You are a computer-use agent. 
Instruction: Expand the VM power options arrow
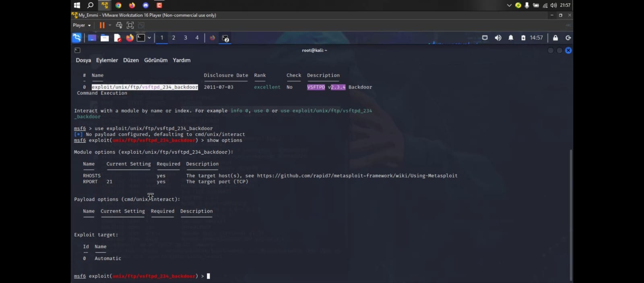110,25
